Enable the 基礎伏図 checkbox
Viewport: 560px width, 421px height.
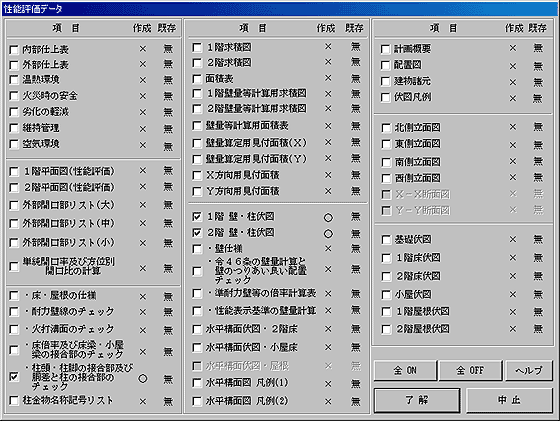(x=386, y=240)
